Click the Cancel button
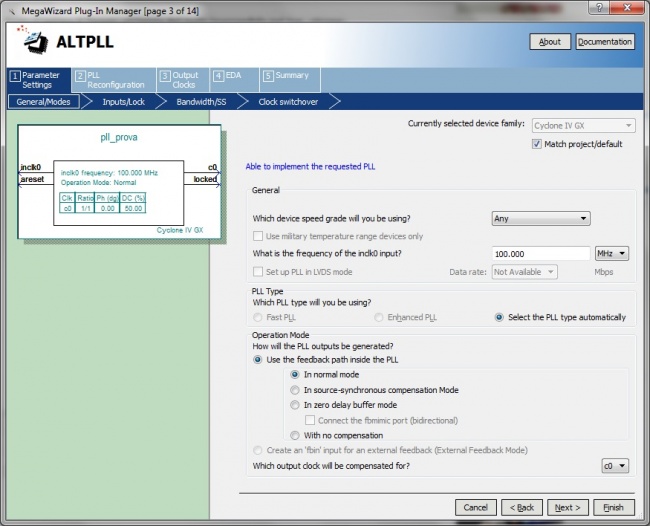650x526 pixels. 475,507
